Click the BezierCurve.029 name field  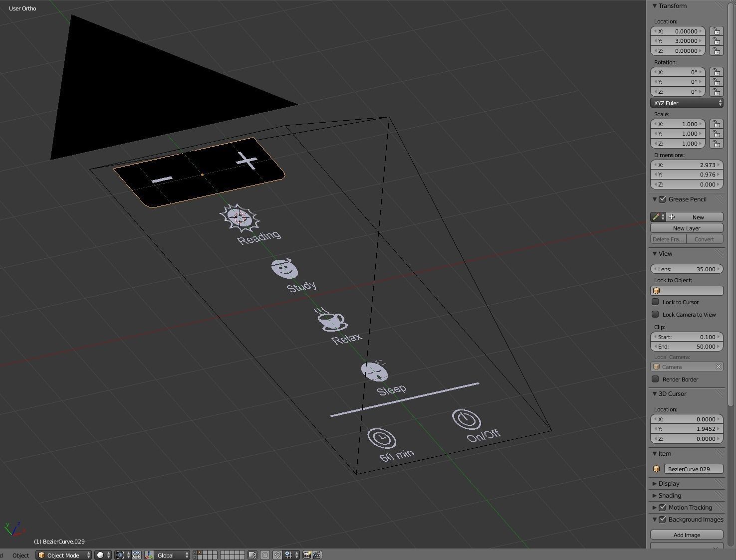coord(694,469)
